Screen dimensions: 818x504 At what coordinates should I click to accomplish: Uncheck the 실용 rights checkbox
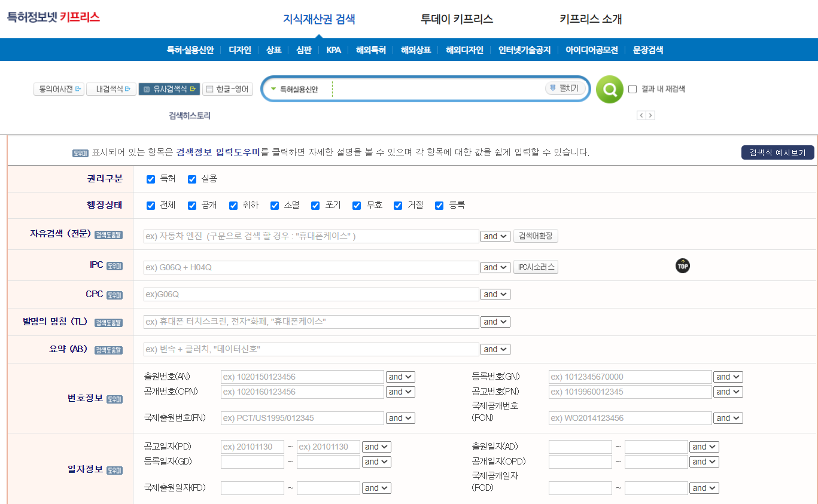(192, 179)
